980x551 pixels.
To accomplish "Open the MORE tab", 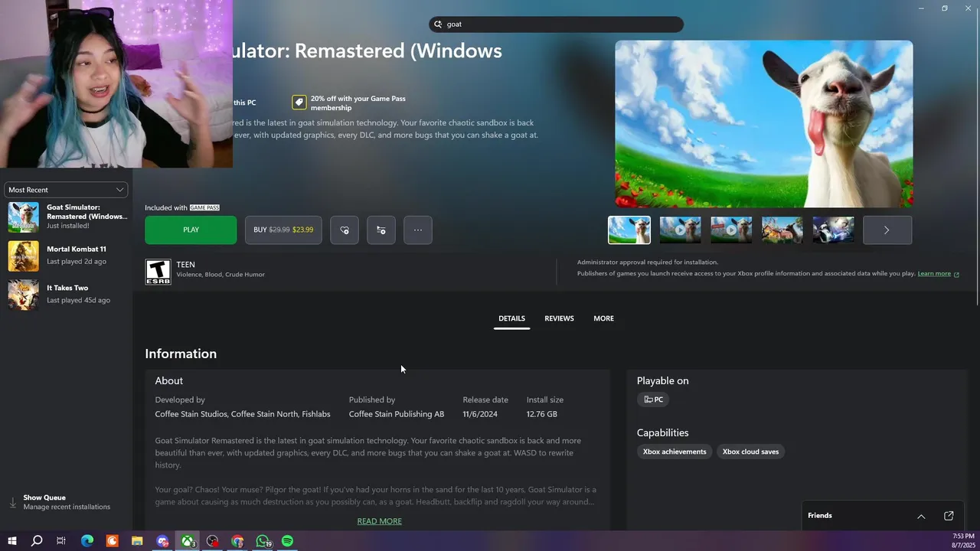I will (x=603, y=318).
